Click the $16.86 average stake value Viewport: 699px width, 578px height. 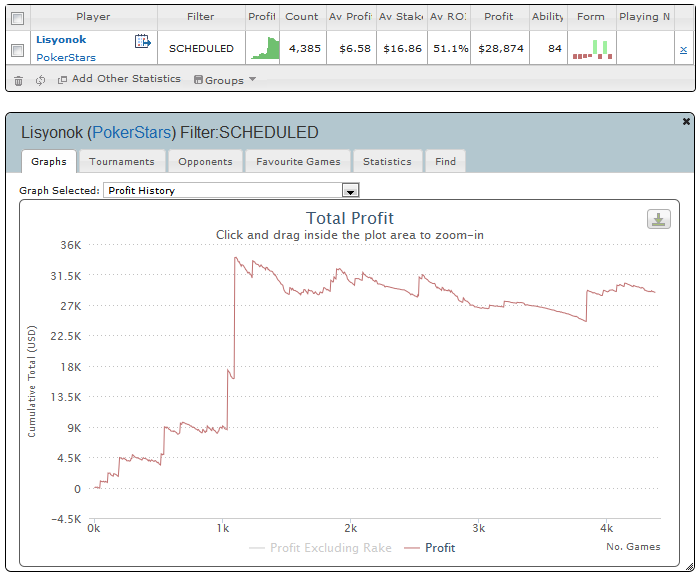403,49
